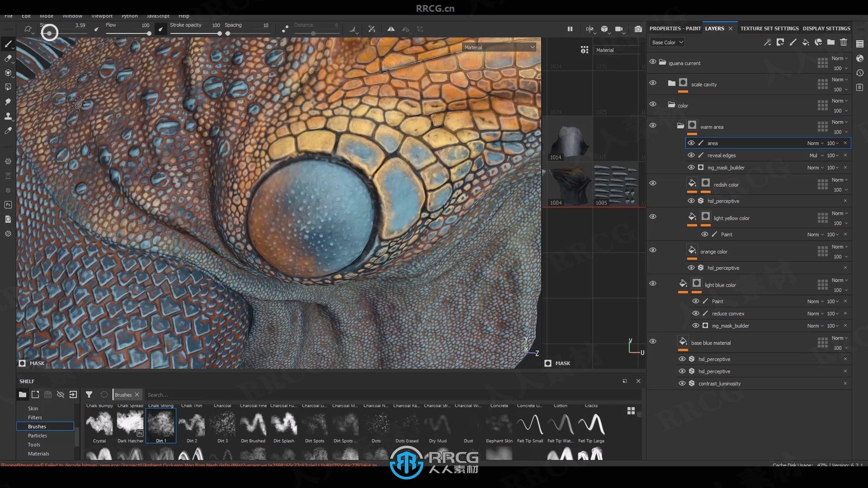Click the shelf folder icon

pyautogui.click(x=23, y=394)
